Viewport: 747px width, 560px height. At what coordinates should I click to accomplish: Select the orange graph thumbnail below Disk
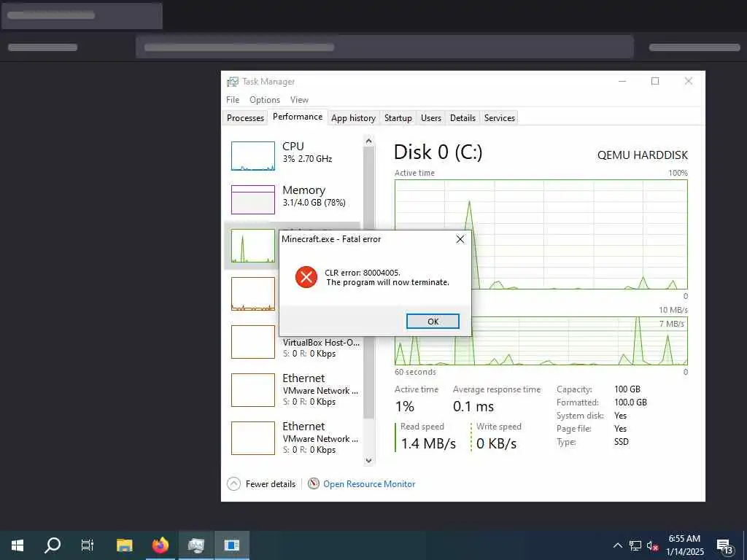click(x=253, y=294)
